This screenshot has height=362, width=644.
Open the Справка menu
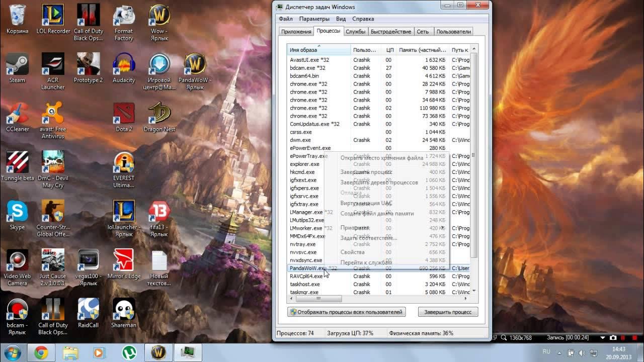(363, 19)
